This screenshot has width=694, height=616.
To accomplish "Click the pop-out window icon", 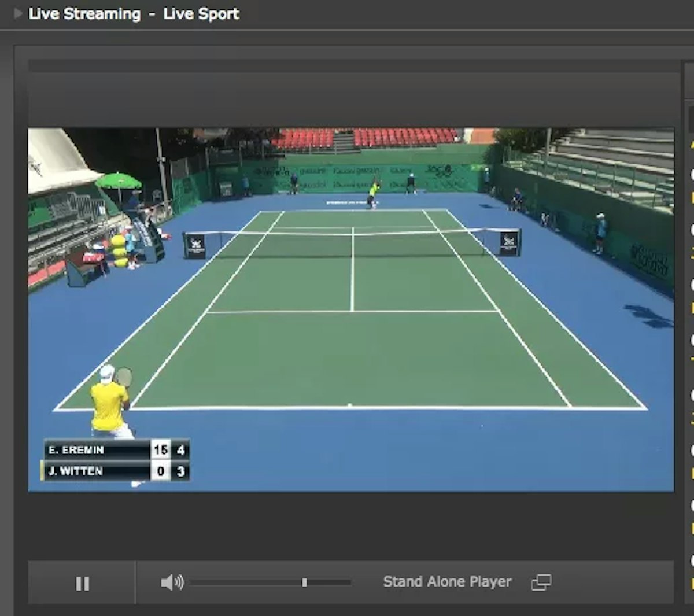I will [541, 582].
